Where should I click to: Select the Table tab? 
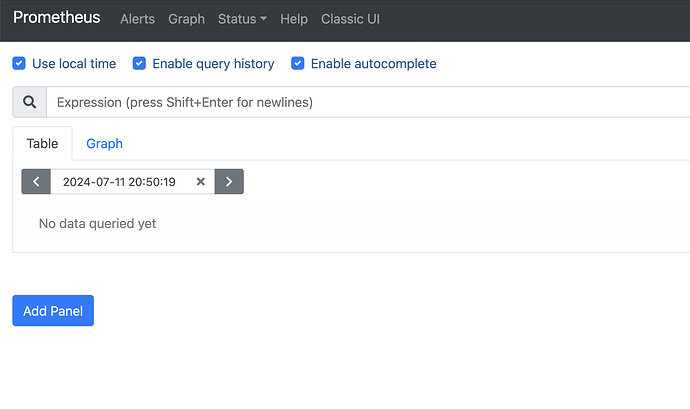42,144
